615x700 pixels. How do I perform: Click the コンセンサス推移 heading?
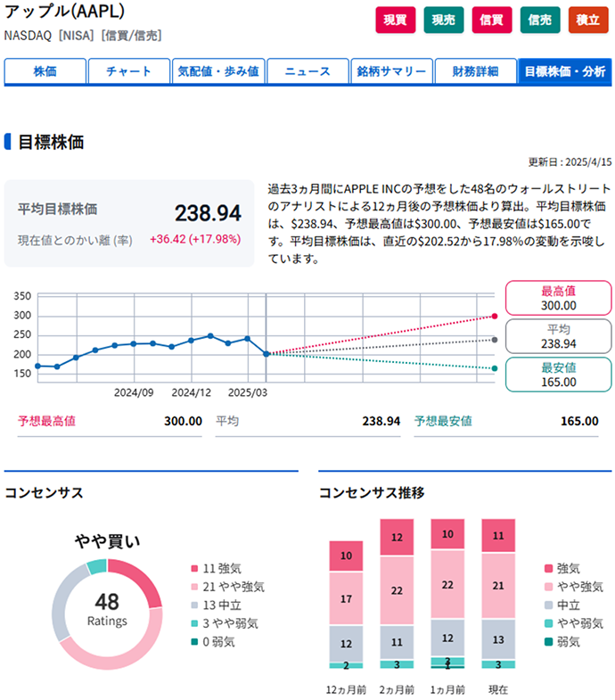point(372,493)
